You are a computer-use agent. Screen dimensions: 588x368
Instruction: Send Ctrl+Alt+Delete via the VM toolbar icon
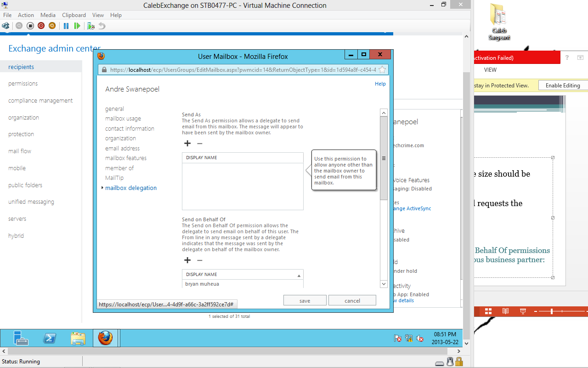pos(6,26)
